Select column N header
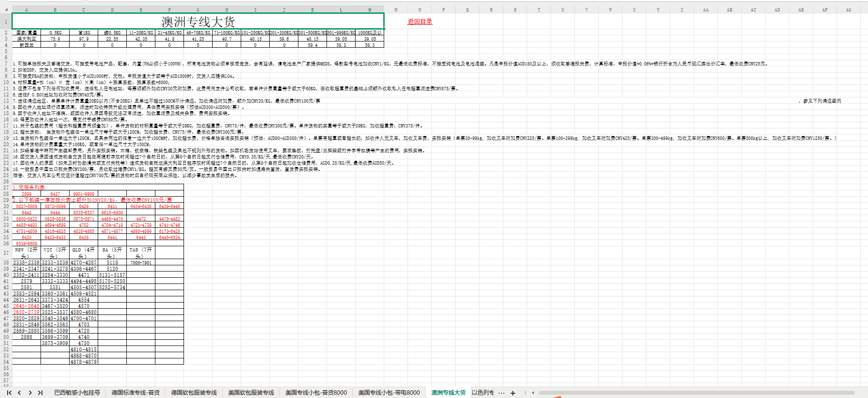Viewport: 868px width, 398px height. tap(396, 10)
